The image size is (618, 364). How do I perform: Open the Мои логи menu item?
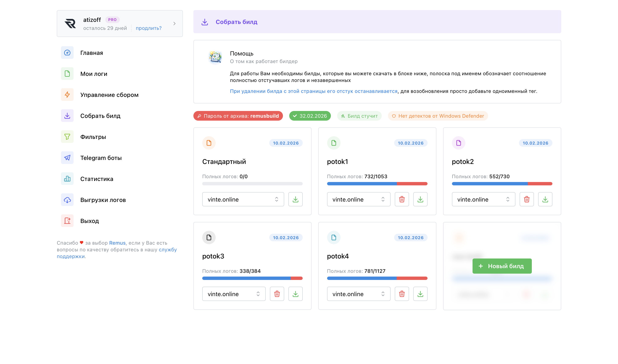(94, 74)
